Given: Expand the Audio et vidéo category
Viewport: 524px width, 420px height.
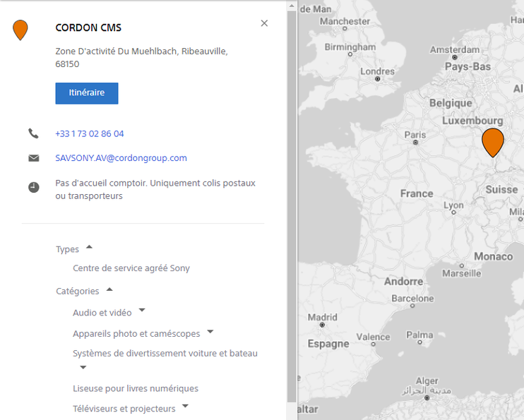Looking at the screenshot, I should 142,311.
